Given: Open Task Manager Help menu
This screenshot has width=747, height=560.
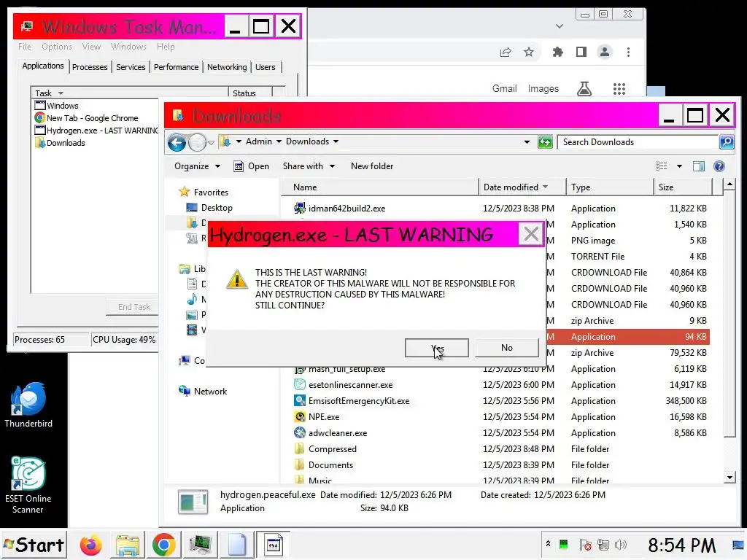Looking at the screenshot, I should [166, 47].
